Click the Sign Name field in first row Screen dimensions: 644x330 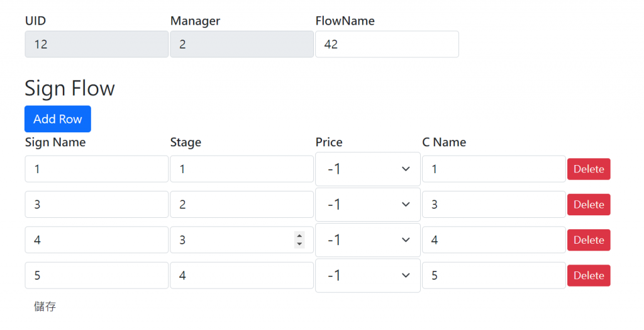[97, 169]
